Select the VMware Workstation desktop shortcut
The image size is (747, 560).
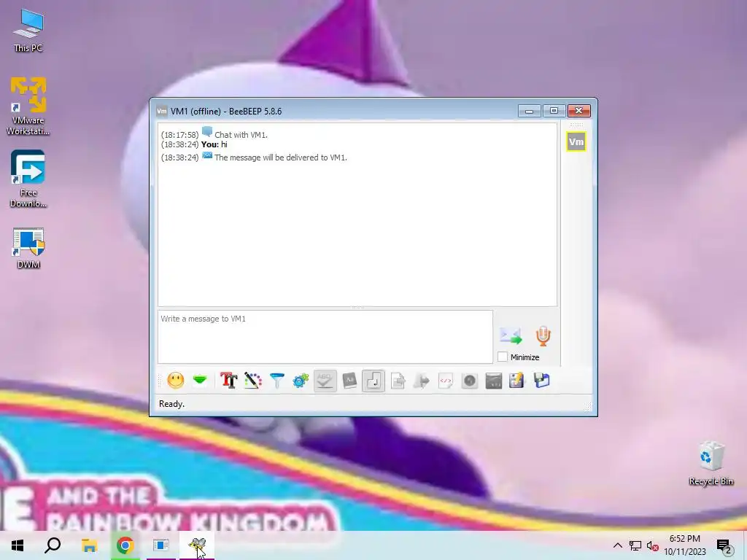pos(28,106)
